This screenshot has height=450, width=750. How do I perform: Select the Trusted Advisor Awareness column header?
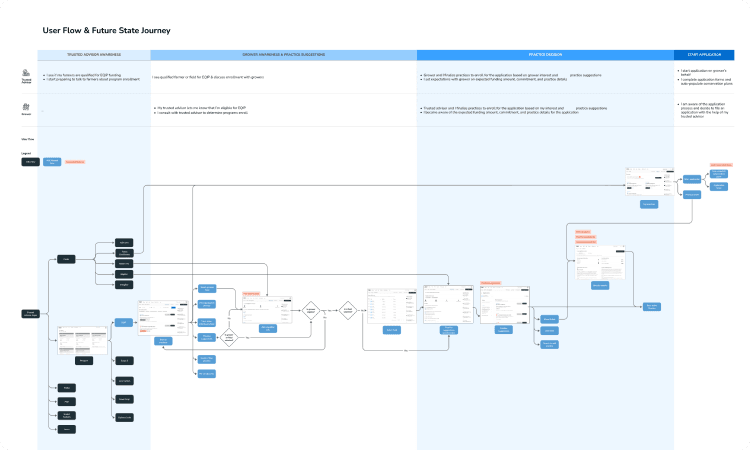94,55
